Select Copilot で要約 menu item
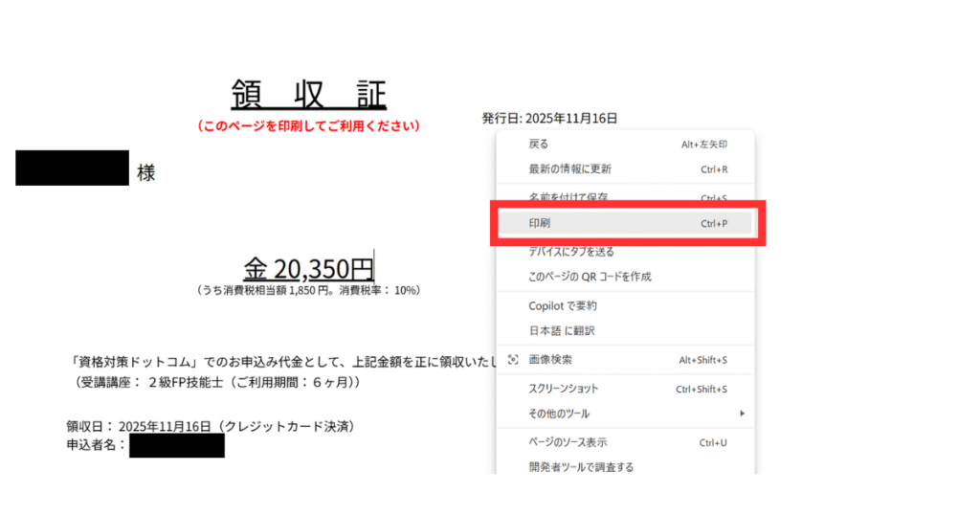 point(563,306)
